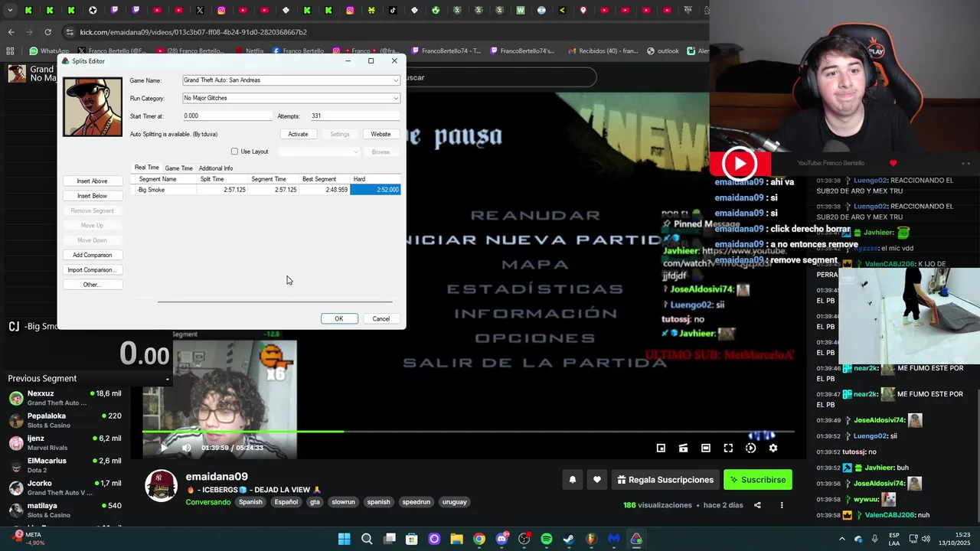
Task: Open the Other... menu button
Action: pos(92,285)
